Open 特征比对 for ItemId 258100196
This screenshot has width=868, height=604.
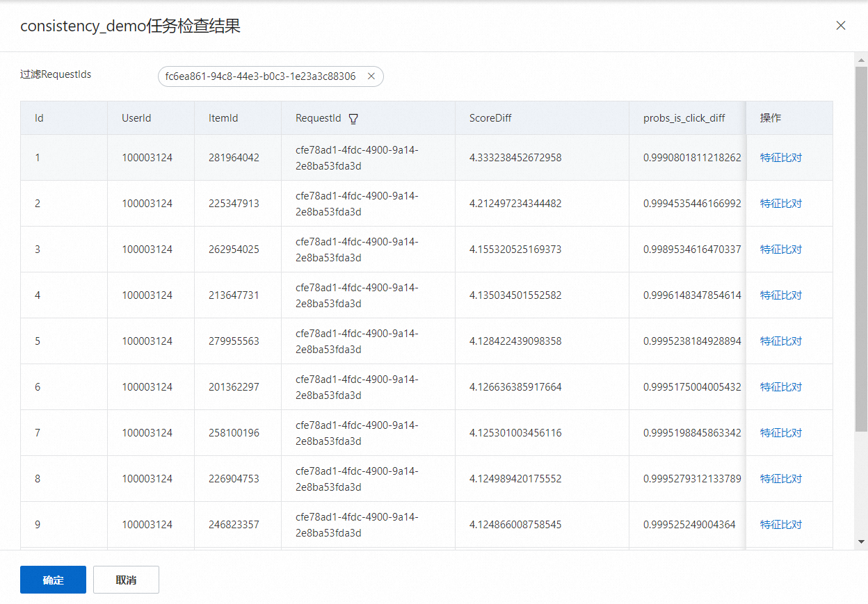tap(781, 433)
